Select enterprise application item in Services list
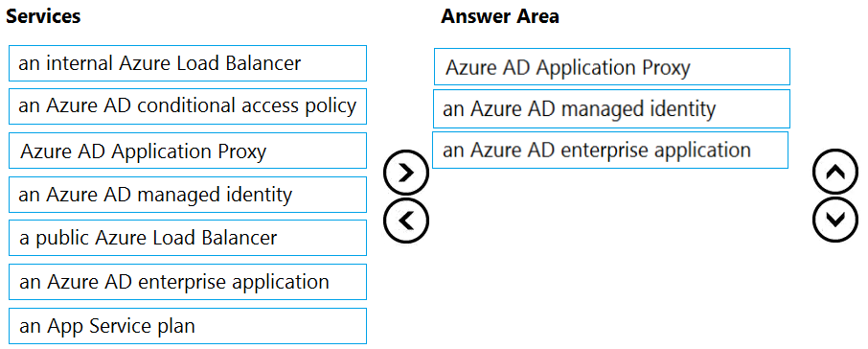Image resolution: width=868 pixels, height=349 pixels. (188, 282)
